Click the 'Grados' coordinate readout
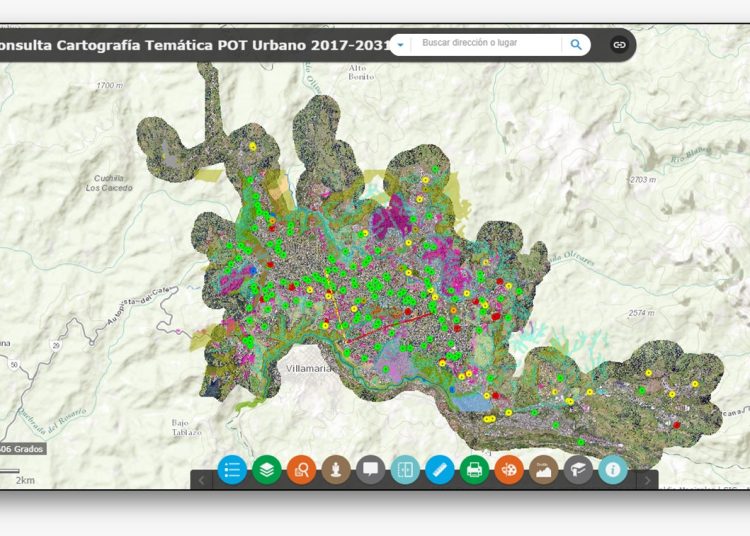 tap(23, 449)
